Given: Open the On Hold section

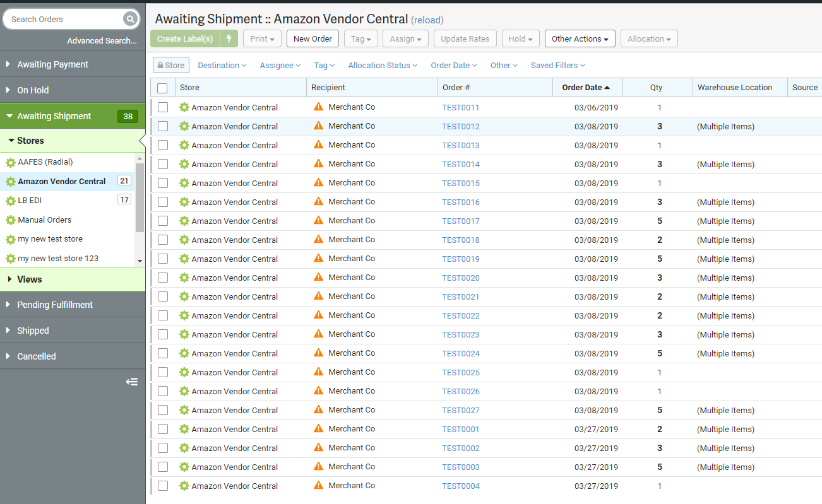Looking at the screenshot, I should (73, 90).
